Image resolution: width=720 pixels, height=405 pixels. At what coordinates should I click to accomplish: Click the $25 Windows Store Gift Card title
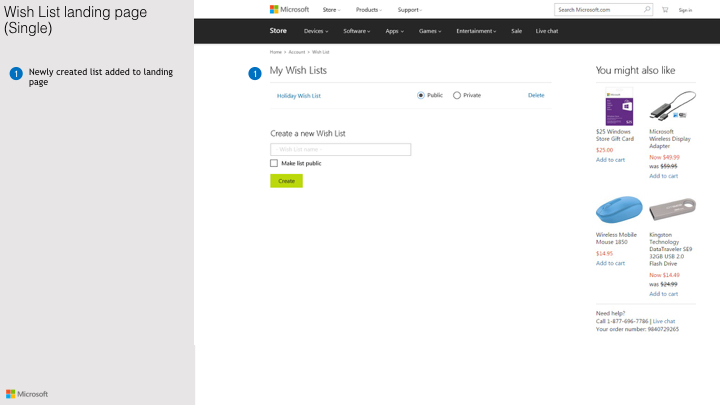point(615,135)
